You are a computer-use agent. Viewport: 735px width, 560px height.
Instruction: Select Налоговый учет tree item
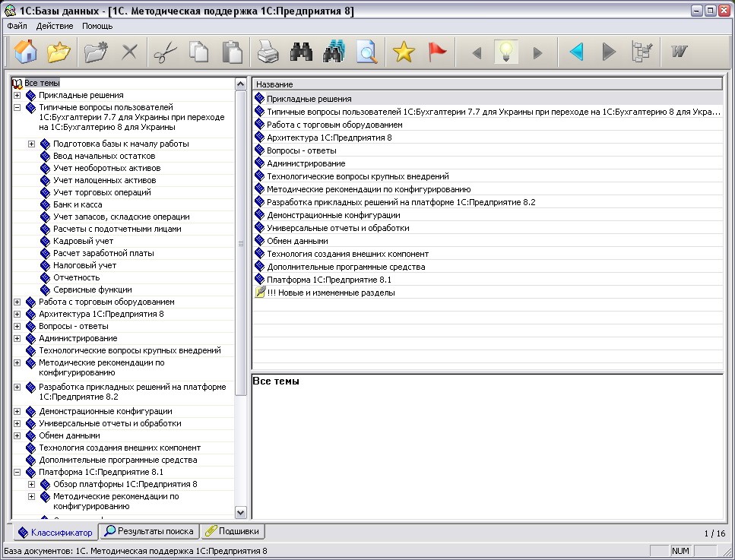[84, 266]
